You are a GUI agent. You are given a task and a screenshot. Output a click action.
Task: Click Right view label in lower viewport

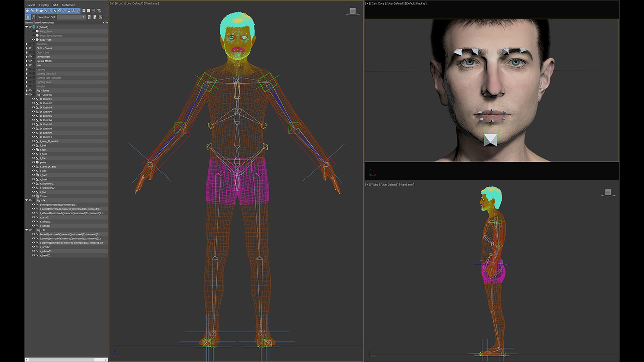coord(374,185)
